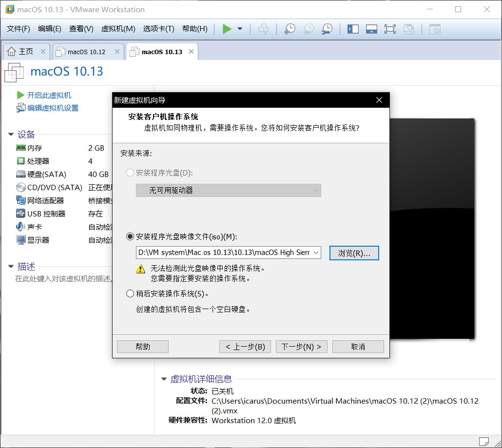Open the snapshot manager toolbar icon
This screenshot has width=502, height=448.
[x=327, y=29]
